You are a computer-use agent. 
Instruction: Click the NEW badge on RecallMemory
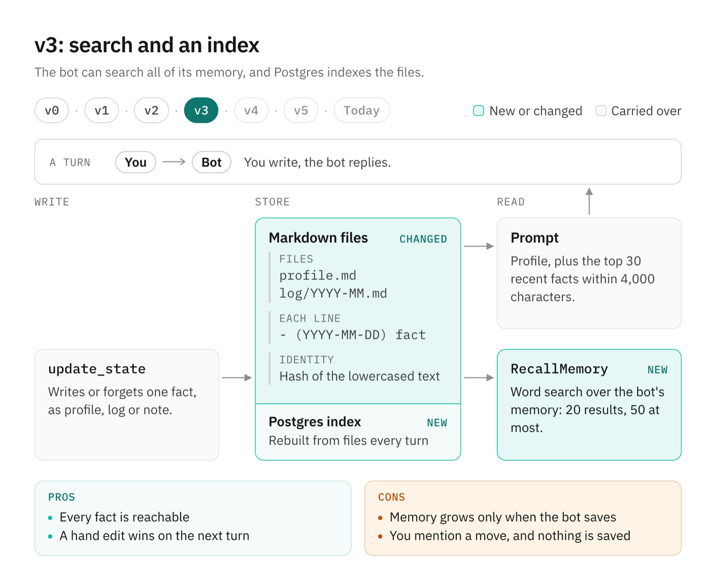657,370
